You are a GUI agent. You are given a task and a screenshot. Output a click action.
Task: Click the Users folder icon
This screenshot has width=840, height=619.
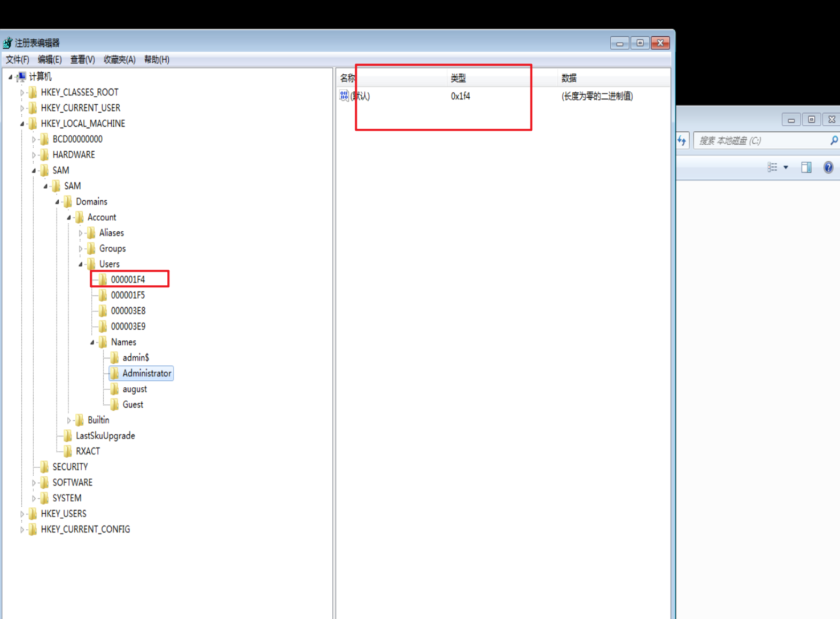(92, 264)
